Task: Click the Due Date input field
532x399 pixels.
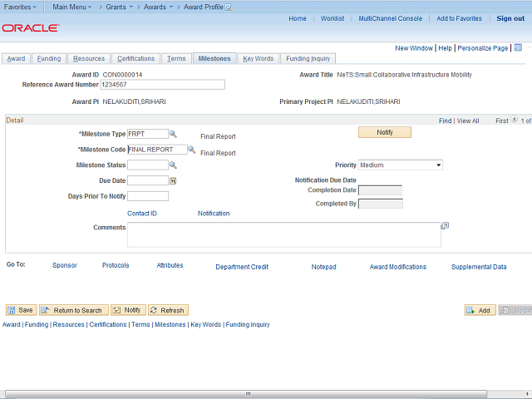Action: tap(148, 180)
